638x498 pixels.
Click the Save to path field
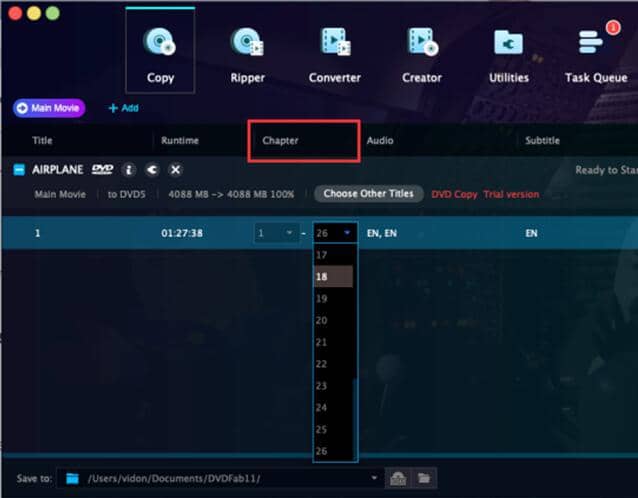(220, 478)
